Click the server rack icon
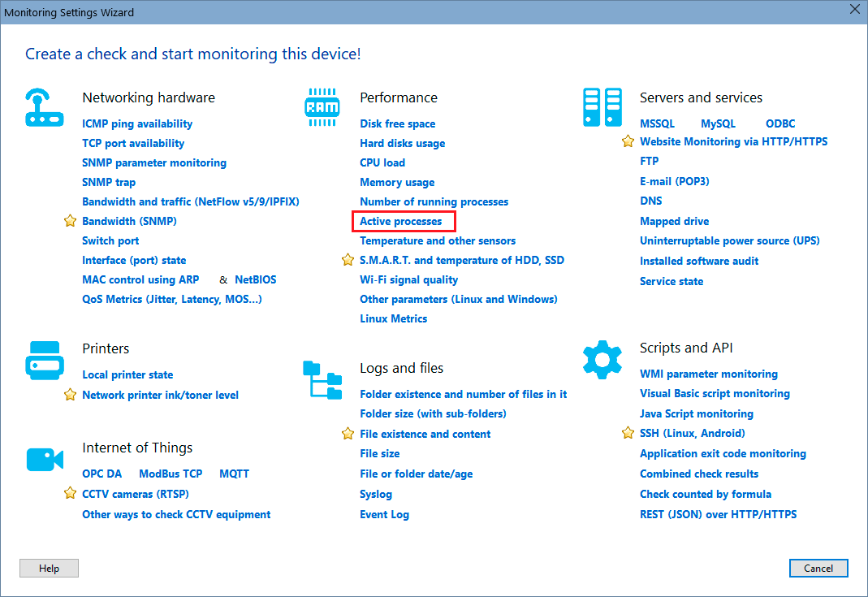This screenshot has height=597, width=868. click(602, 107)
